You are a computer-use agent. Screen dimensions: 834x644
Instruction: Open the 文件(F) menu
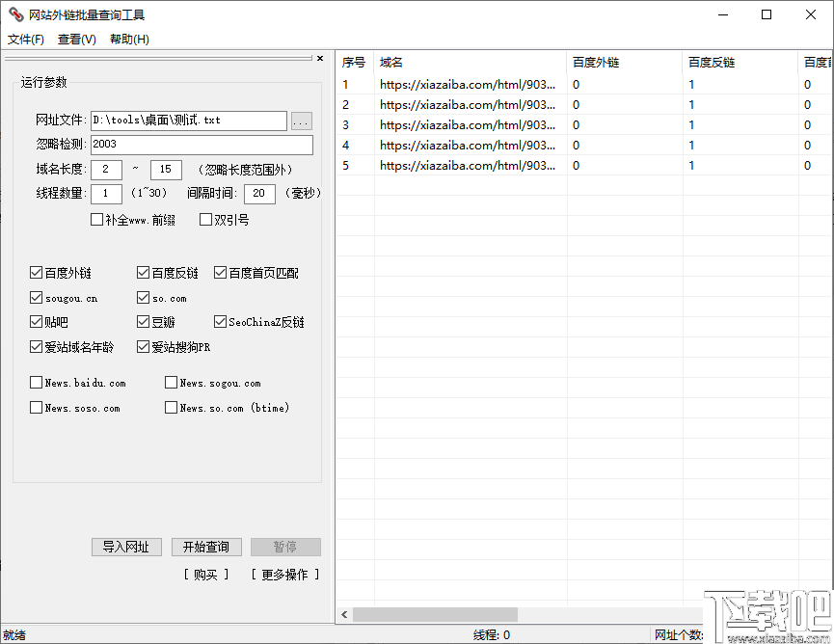[x=25, y=39]
